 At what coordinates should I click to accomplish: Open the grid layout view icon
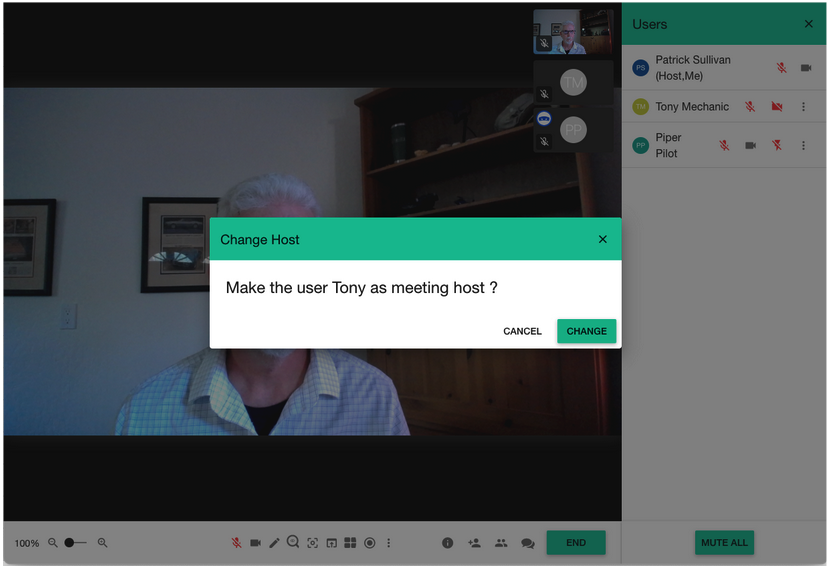(x=350, y=543)
